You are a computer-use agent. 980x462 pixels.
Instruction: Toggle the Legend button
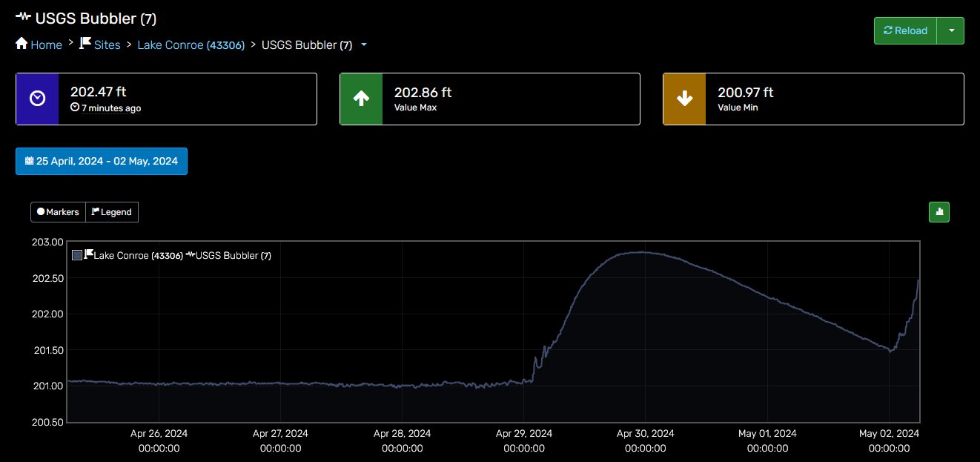(112, 212)
